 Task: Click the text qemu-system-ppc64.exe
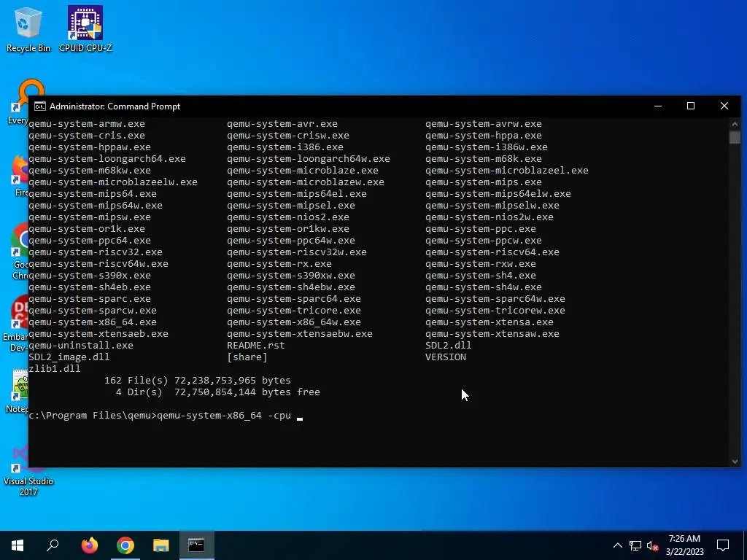(x=90, y=241)
